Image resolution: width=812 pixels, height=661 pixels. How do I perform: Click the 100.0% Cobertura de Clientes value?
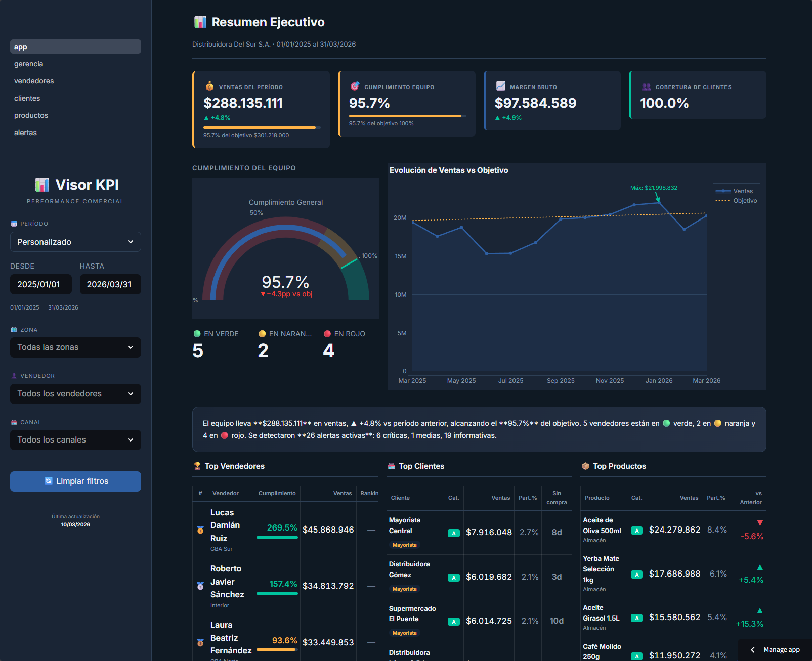point(664,103)
